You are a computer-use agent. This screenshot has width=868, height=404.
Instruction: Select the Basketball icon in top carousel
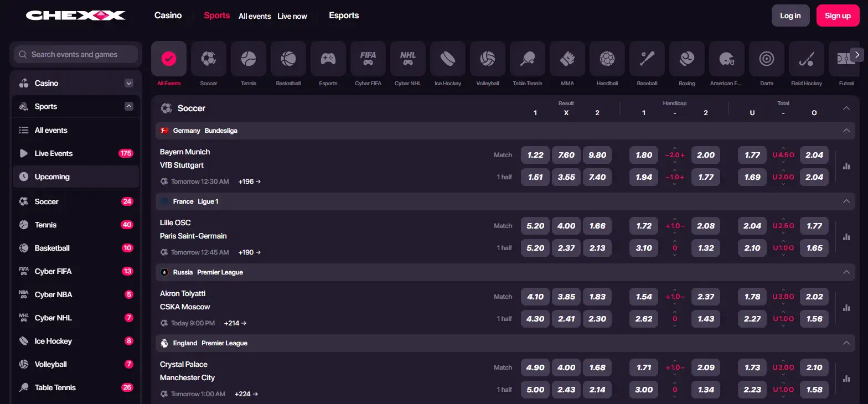[x=288, y=59]
